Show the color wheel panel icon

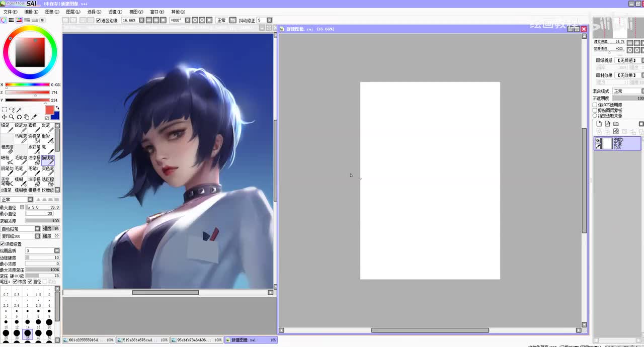[x=4, y=20]
